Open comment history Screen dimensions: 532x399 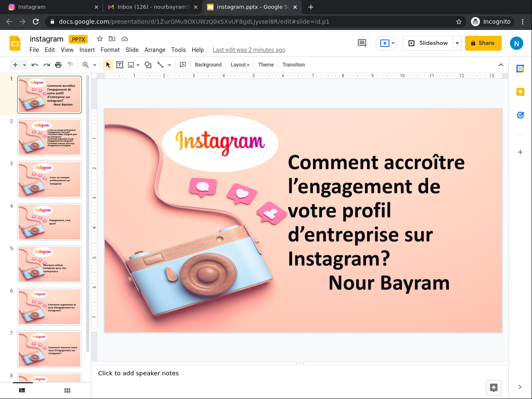(362, 43)
